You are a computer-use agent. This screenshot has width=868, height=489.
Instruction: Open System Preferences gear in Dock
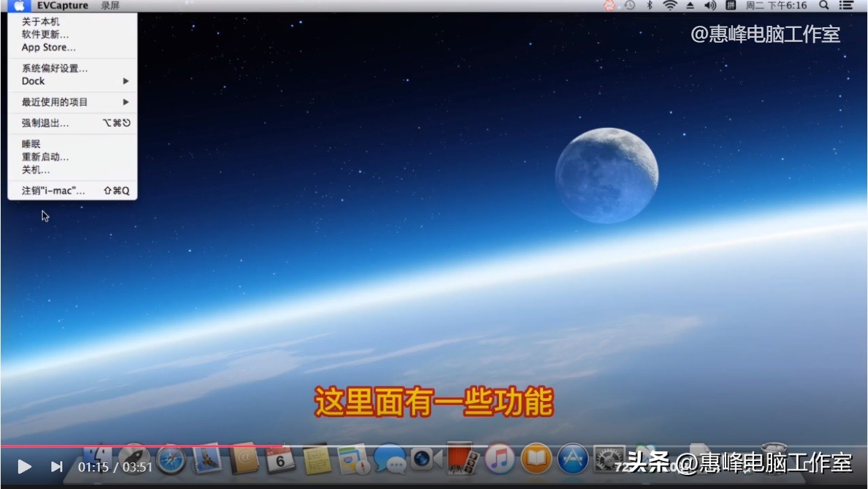609,459
